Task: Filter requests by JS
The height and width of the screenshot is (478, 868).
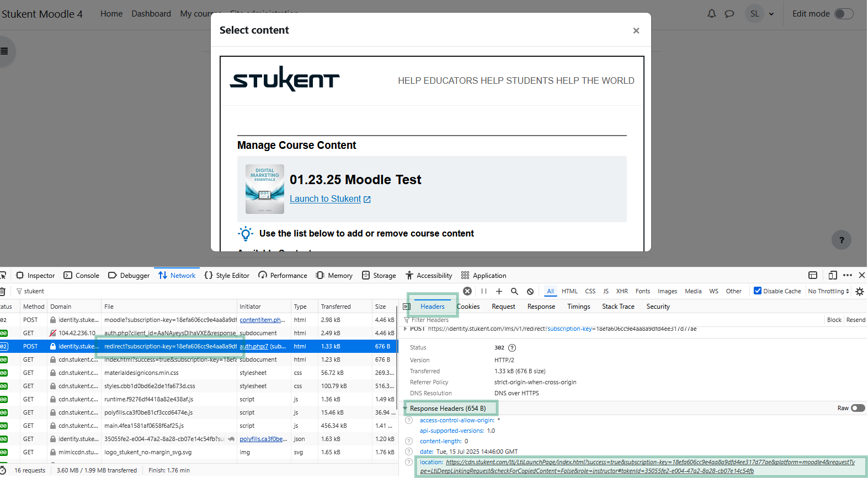Action: (x=606, y=291)
